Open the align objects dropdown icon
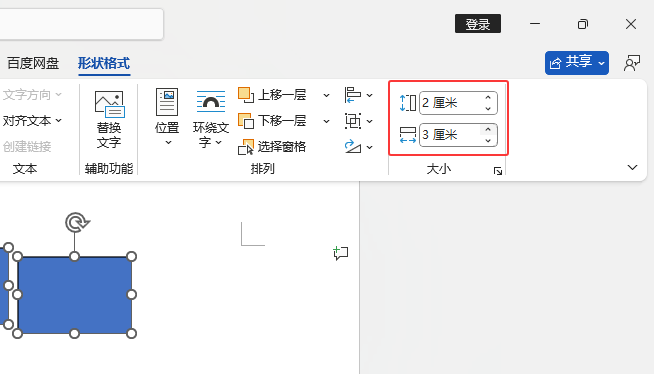The image size is (654, 374). click(358, 95)
